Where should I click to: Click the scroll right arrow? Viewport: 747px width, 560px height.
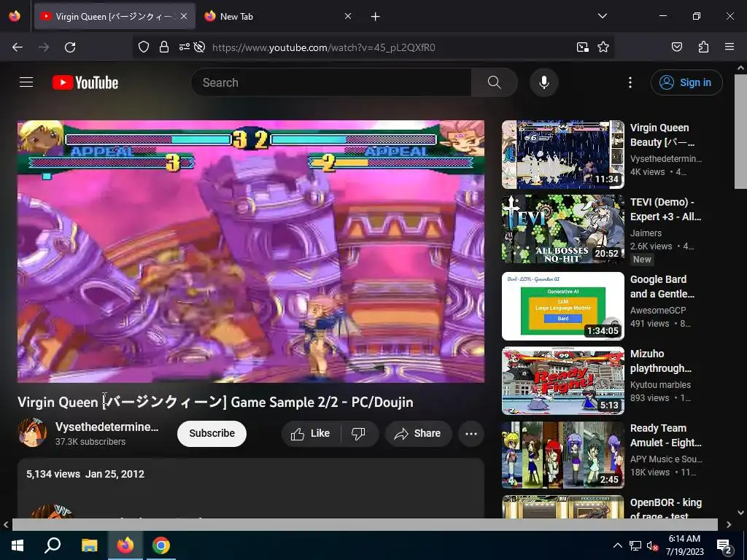pyautogui.click(x=729, y=524)
